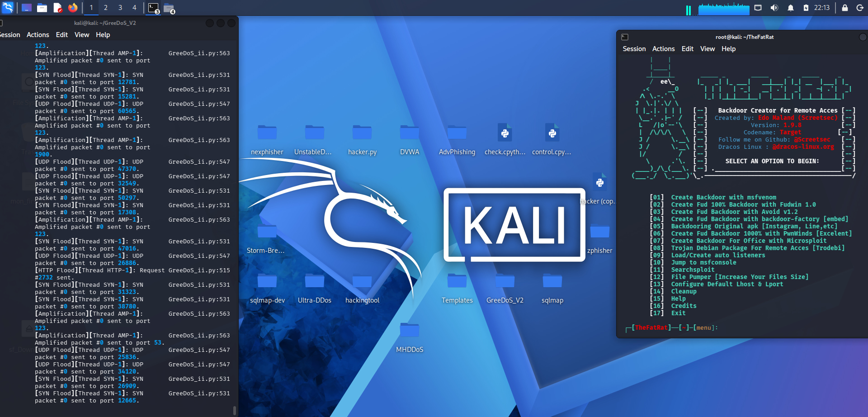The image size is (868, 417).
Task: Click the "Searchsploit" option text
Action: [x=693, y=270]
